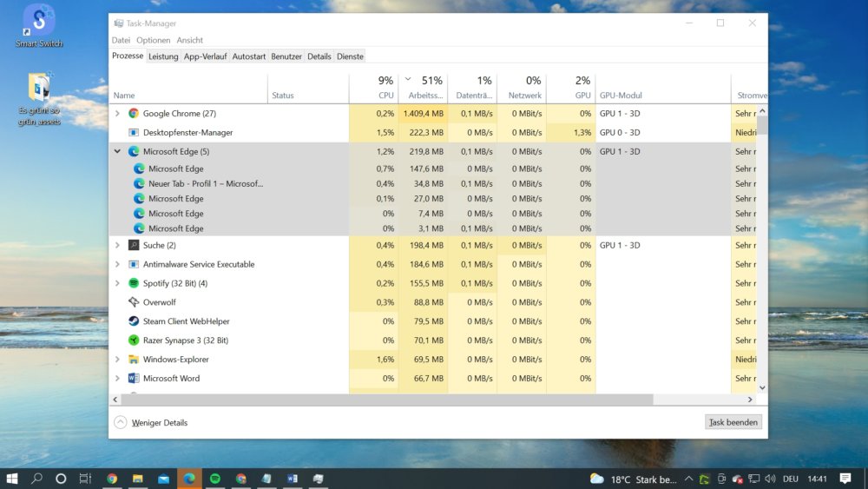The image size is (868, 489).
Task: Click the Steam Client WebHelper icon
Action: point(134,320)
